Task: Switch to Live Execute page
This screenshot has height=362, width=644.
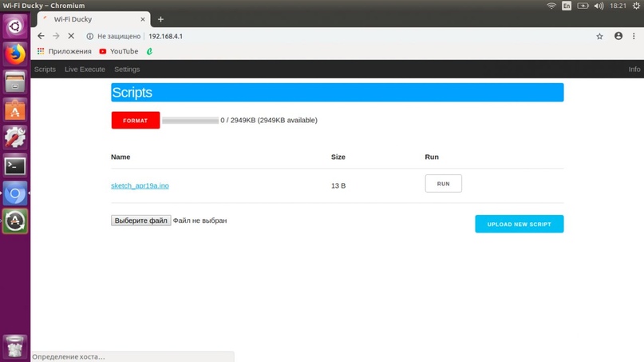Action: coord(85,70)
